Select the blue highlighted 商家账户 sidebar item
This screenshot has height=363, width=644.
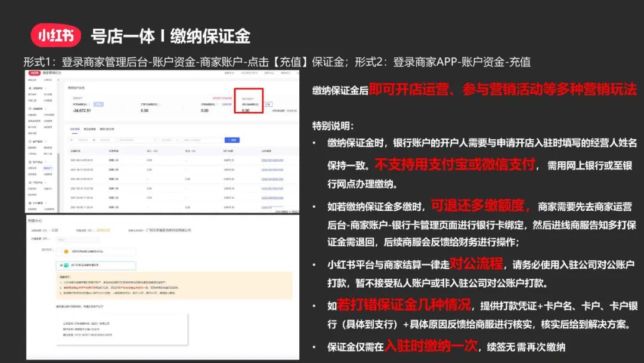tap(48, 168)
